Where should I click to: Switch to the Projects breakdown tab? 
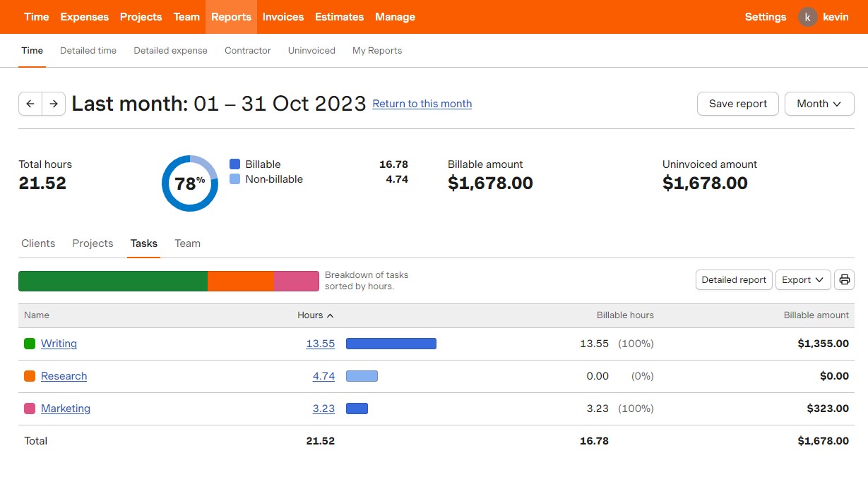tap(93, 243)
